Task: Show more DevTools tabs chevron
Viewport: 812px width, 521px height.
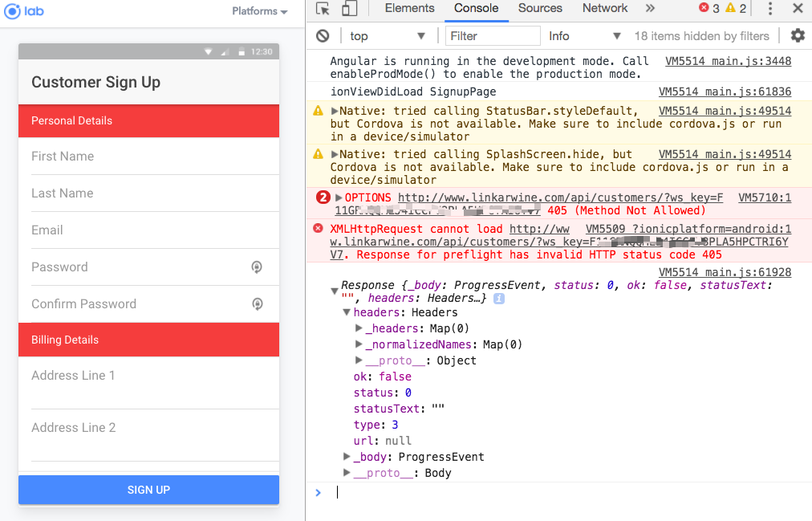Action: (x=650, y=9)
